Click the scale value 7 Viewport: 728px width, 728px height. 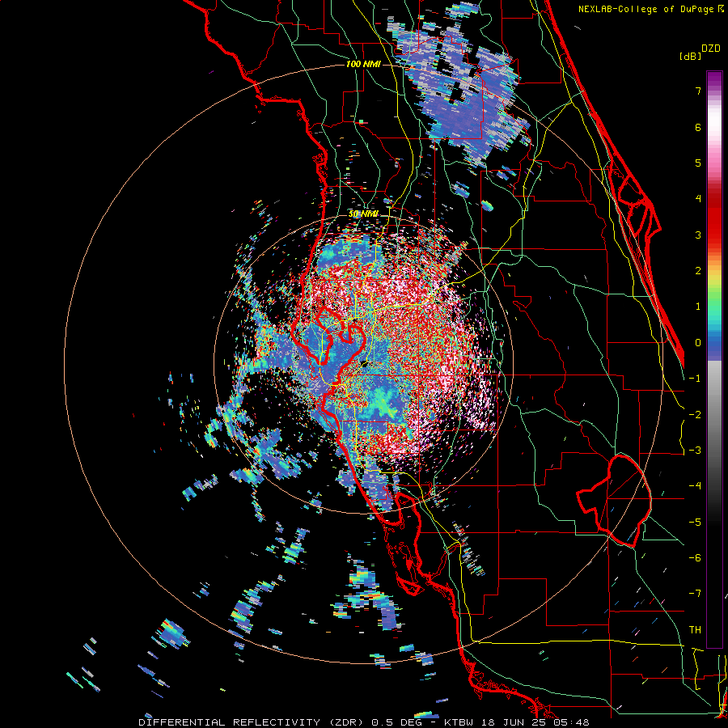[698, 91]
